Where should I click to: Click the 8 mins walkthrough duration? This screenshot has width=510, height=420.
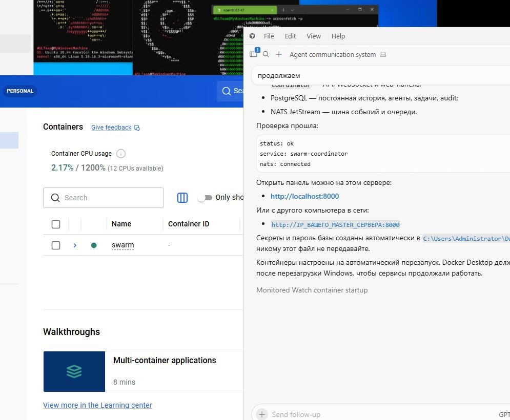pos(124,382)
